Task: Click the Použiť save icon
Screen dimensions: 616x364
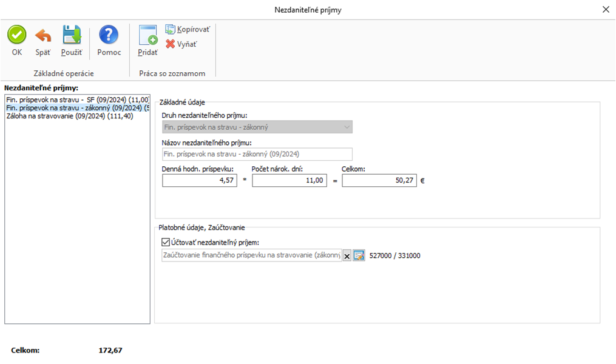Action: click(x=72, y=35)
